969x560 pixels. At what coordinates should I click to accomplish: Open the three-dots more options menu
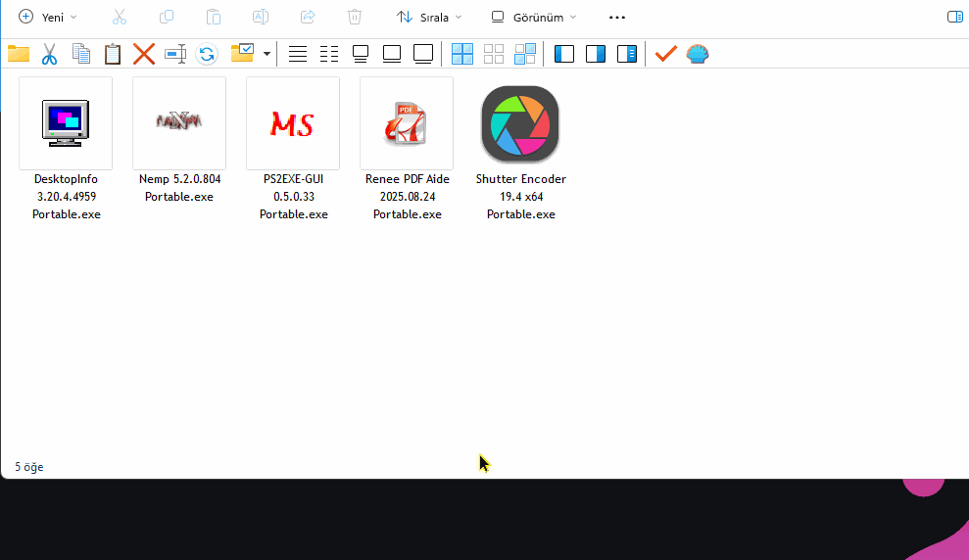click(x=617, y=18)
